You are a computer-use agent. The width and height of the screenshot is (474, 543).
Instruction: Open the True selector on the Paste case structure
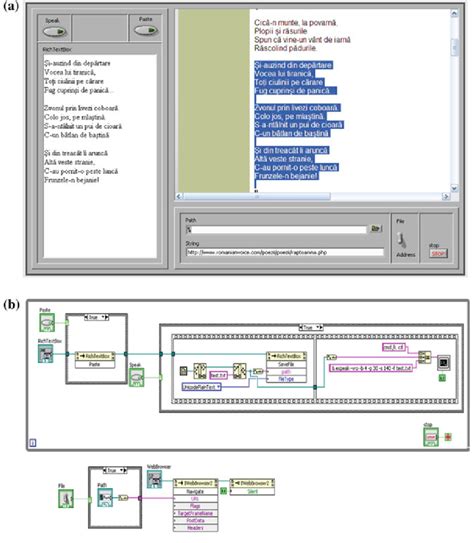[97, 317]
